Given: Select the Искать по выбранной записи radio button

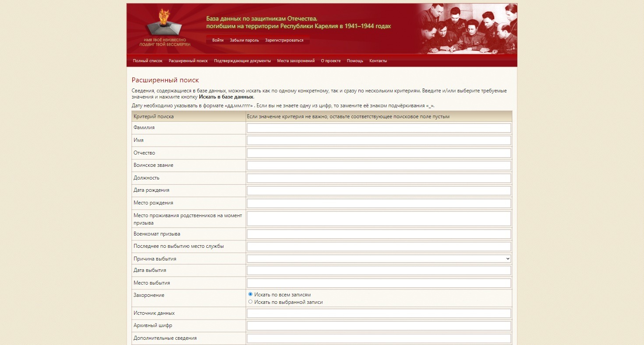Looking at the screenshot, I should click(251, 302).
